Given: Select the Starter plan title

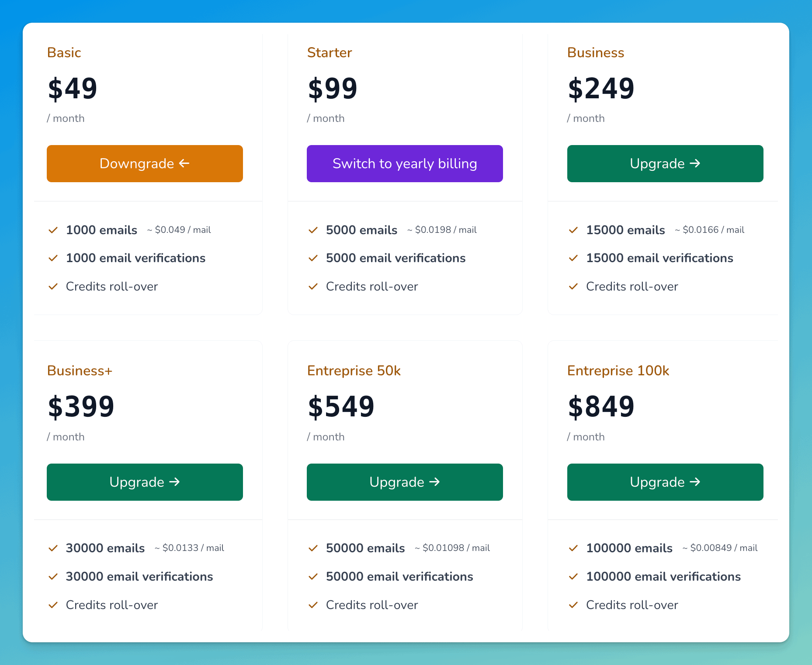Looking at the screenshot, I should point(330,52).
